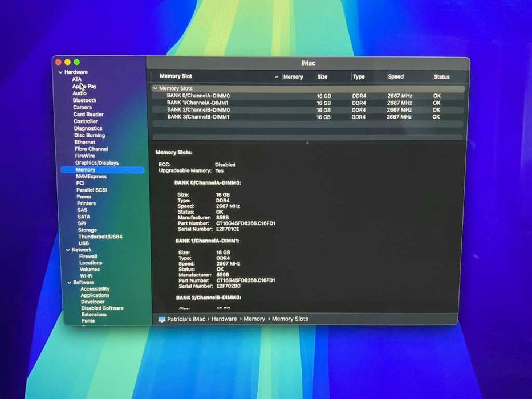Click Memory Slots in path bar
532x399 pixels.
290,319
